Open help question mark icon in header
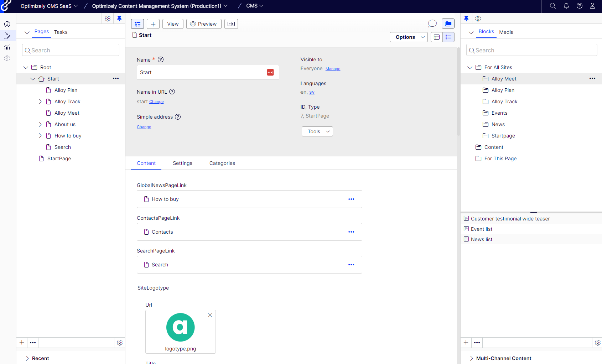The width and height of the screenshot is (602, 364). [580, 6]
